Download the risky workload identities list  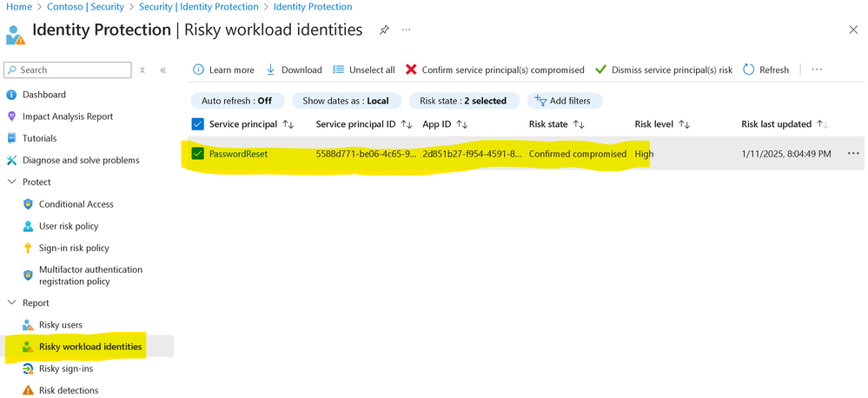294,70
